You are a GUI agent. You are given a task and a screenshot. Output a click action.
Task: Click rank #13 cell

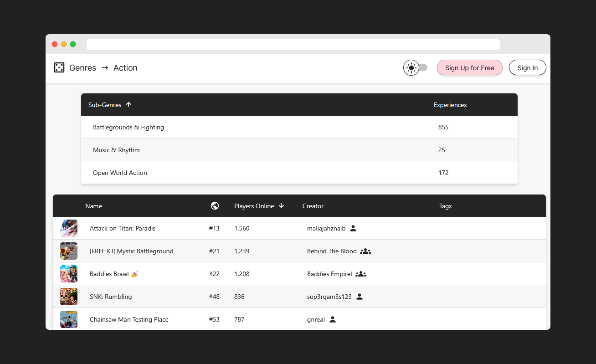point(214,228)
